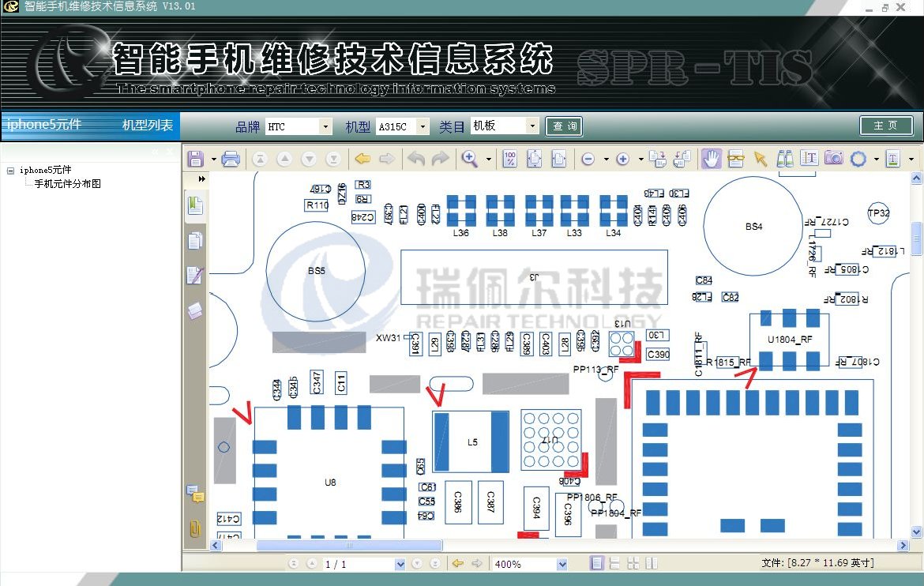
Task: Click the zoom out minus button
Action: 588,159
